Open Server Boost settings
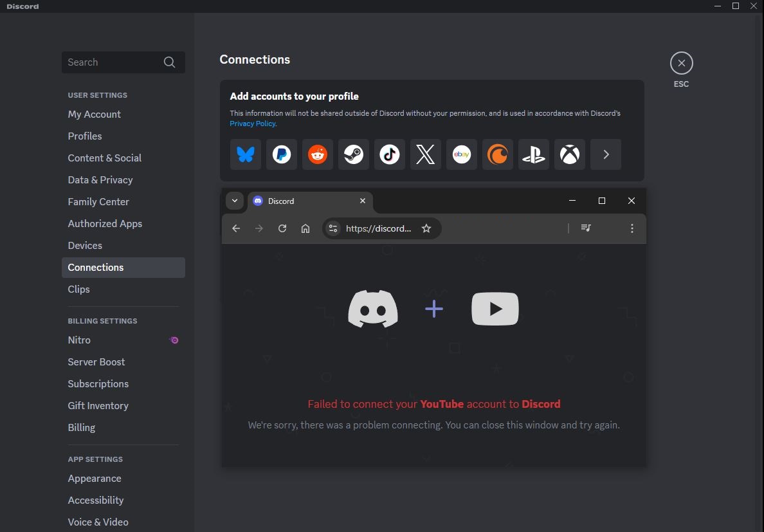 pyautogui.click(x=123, y=362)
